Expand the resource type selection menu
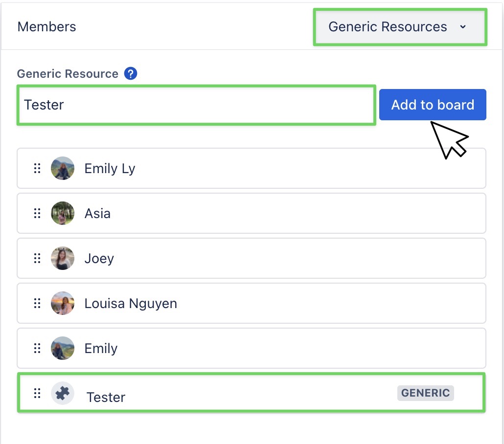Screen dimensions: 504x444 click(400, 27)
